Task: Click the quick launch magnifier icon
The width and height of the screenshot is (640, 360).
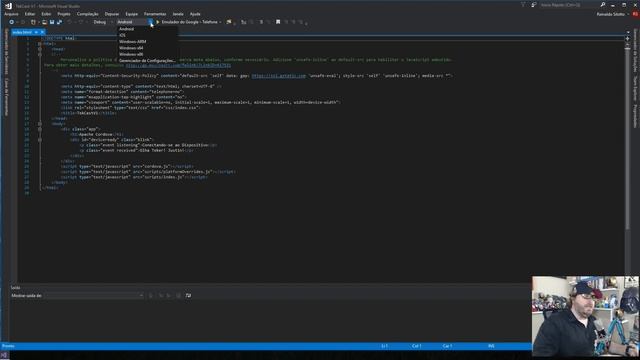Action: (602, 5)
